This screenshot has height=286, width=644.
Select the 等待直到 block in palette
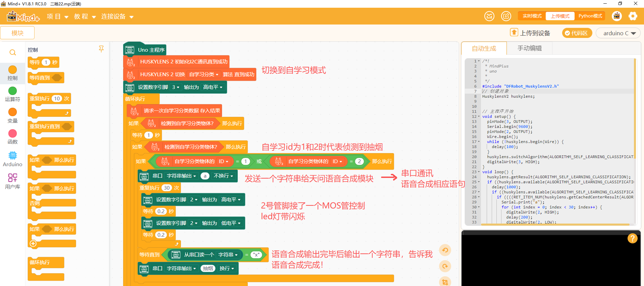click(46, 78)
